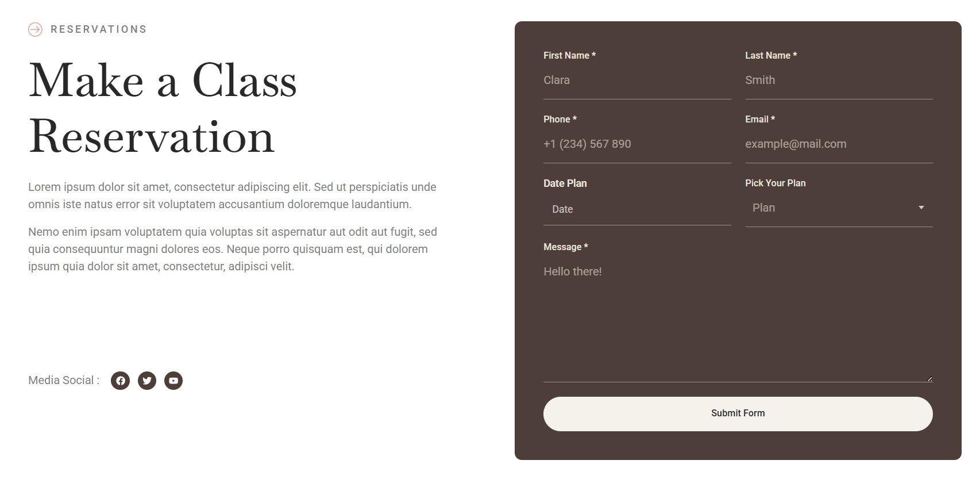Click the Pick Your Plan label

pos(775,183)
